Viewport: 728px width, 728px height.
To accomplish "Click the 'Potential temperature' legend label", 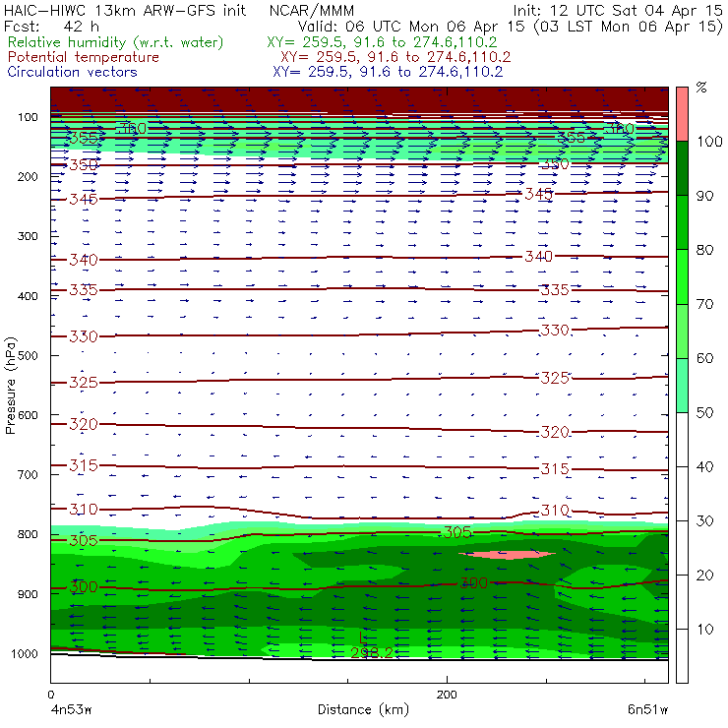I will pos(84,57).
